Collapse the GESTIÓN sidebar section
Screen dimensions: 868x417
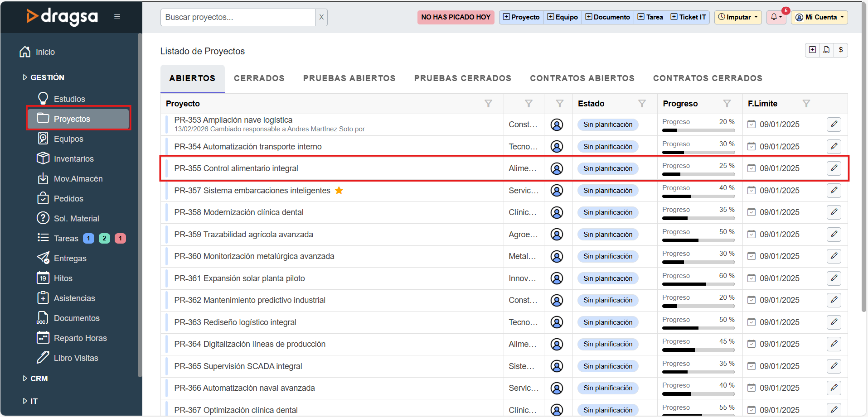tap(47, 77)
